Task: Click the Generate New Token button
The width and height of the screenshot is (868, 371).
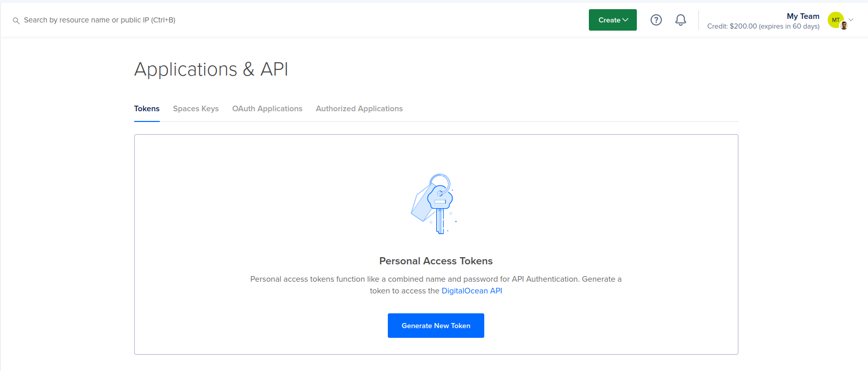Action: click(436, 326)
